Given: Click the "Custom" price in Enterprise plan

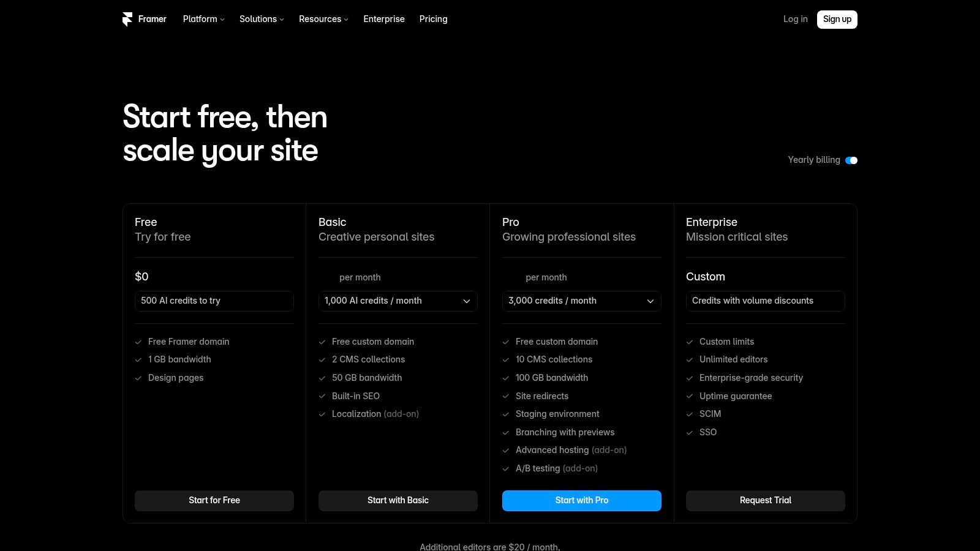Looking at the screenshot, I should coord(706,277).
